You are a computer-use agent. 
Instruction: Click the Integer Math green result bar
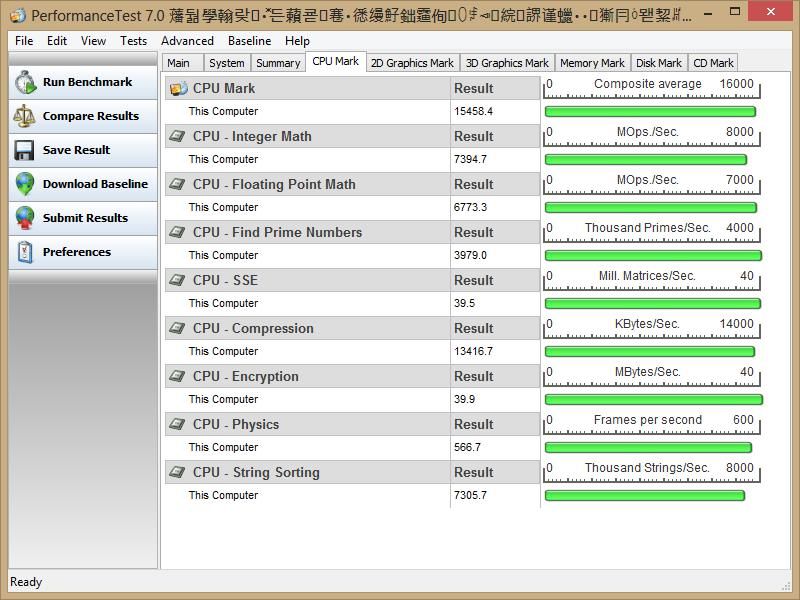(645, 160)
